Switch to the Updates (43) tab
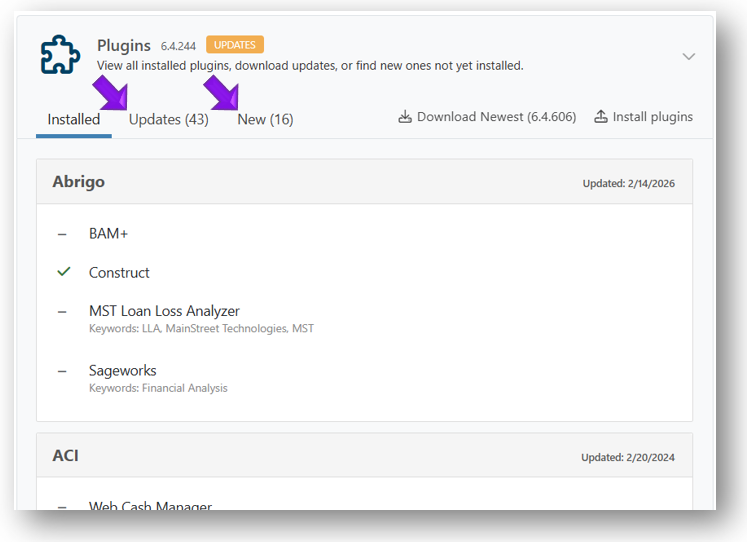Viewport: 747px width, 542px height. [169, 120]
